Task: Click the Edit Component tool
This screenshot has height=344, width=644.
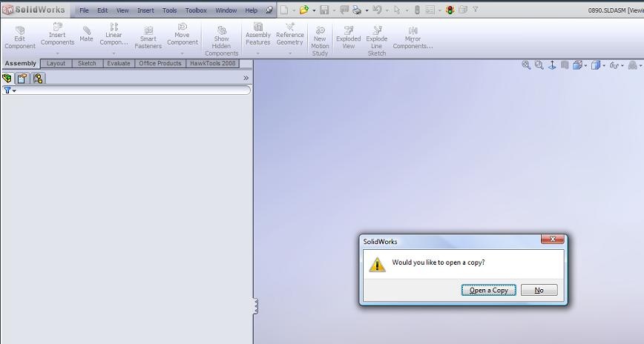Action: pyautogui.click(x=20, y=38)
